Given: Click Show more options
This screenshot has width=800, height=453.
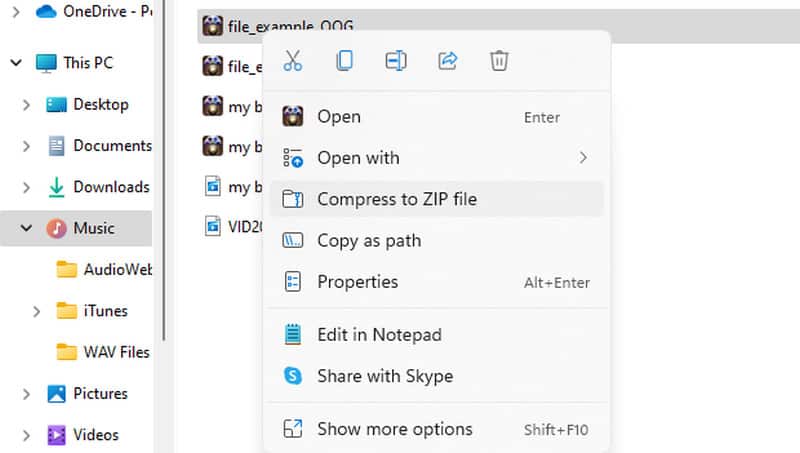Looking at the screenshot, I should coord(394,429).
